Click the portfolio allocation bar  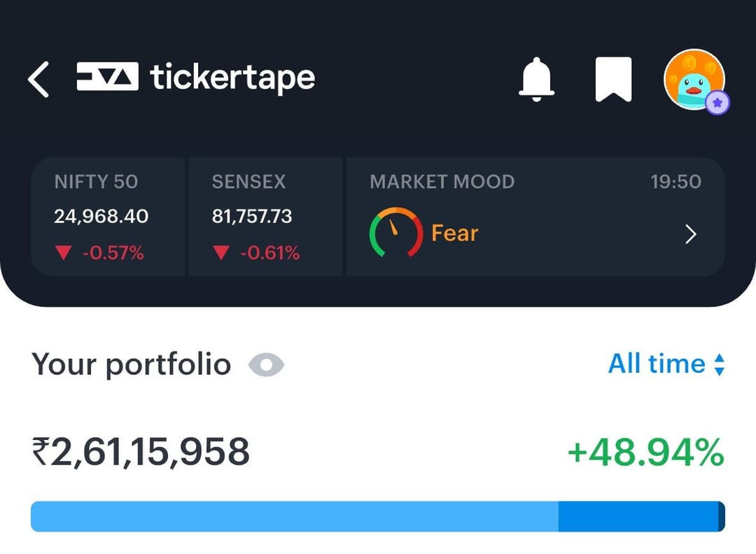(378, 516)
